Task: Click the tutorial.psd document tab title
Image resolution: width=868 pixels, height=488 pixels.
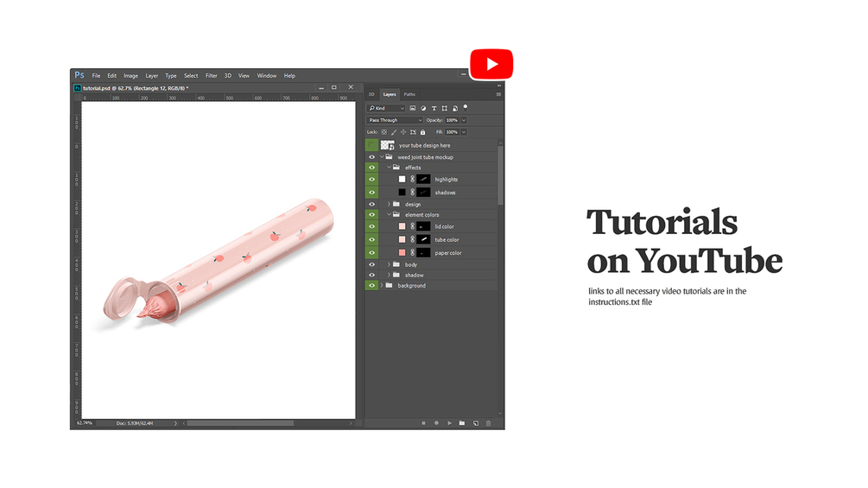Action: click(135, 88)
